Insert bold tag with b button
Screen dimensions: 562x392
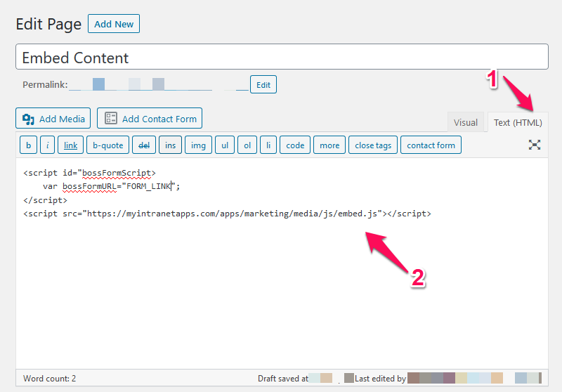(28, 145)
